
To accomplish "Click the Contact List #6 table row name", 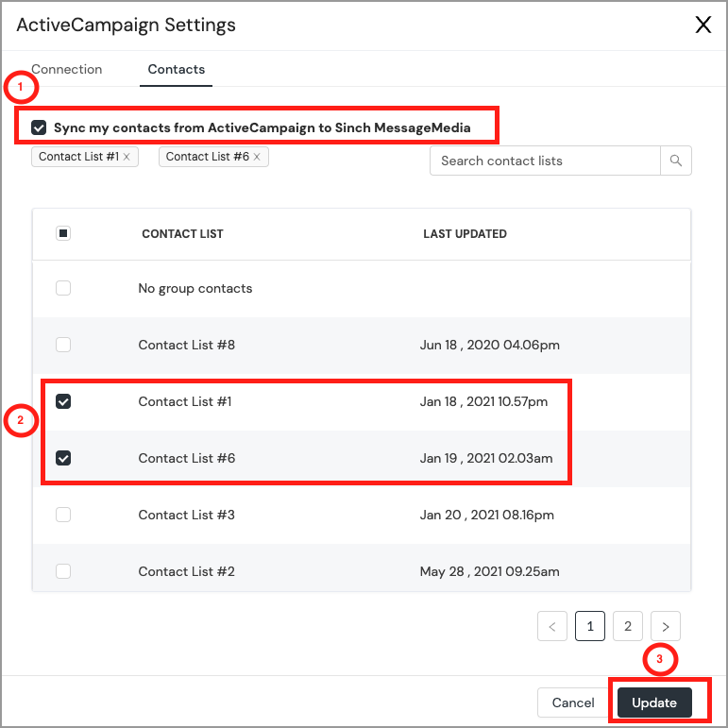I will pyautogui.click(x=187, y=458).
